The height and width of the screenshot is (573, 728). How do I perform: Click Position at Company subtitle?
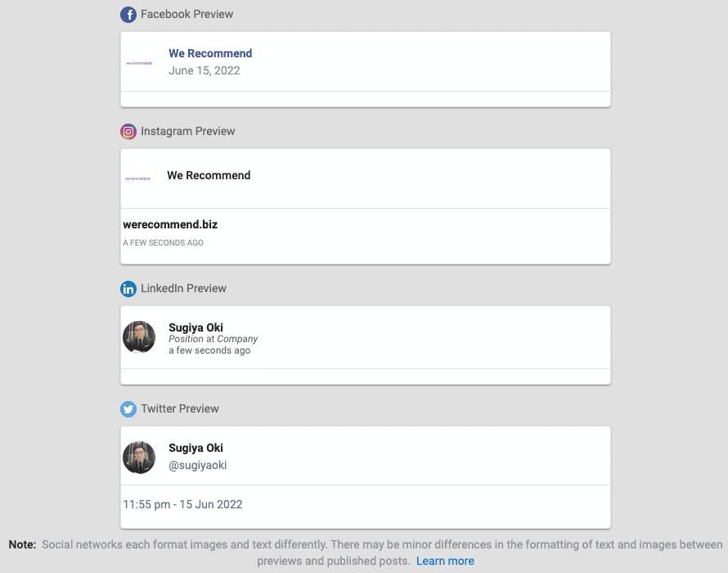coord(213,339)
